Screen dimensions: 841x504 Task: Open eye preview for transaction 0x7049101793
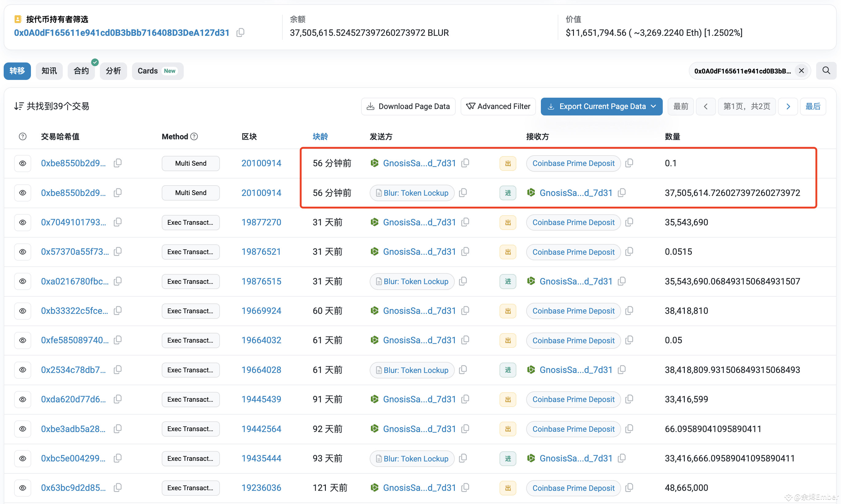22,222
